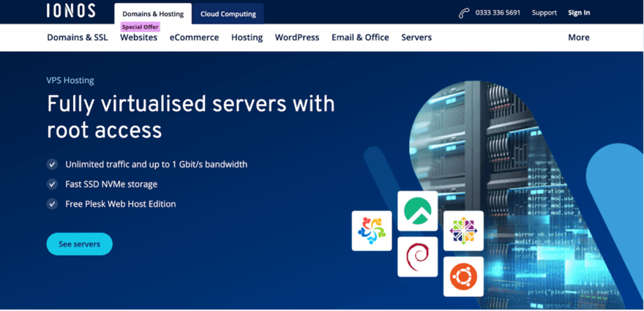Click the VPS Hosting label
The width and height of the screenshot is (644, 311).
click(x=70, y=80)
